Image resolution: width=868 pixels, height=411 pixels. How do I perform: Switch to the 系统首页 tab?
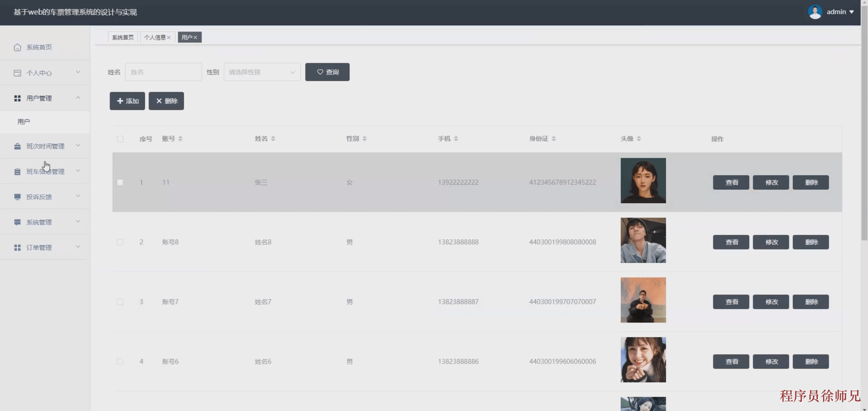tap(123, 37)
